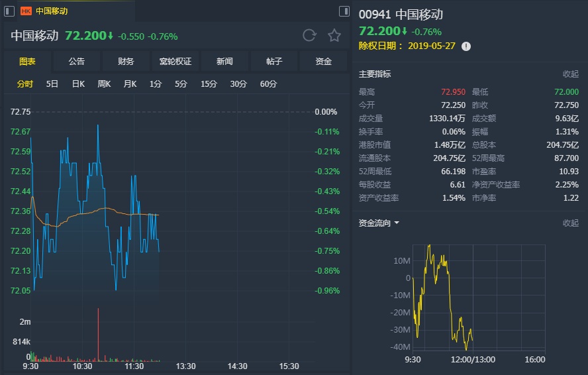Switch to the 财务 tab
Viewport: 588px width, 375px height.
pos(126,62)
